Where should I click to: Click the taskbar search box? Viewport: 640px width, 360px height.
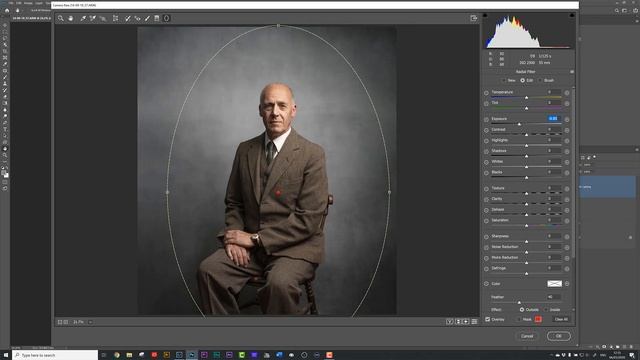pos(55,355)
